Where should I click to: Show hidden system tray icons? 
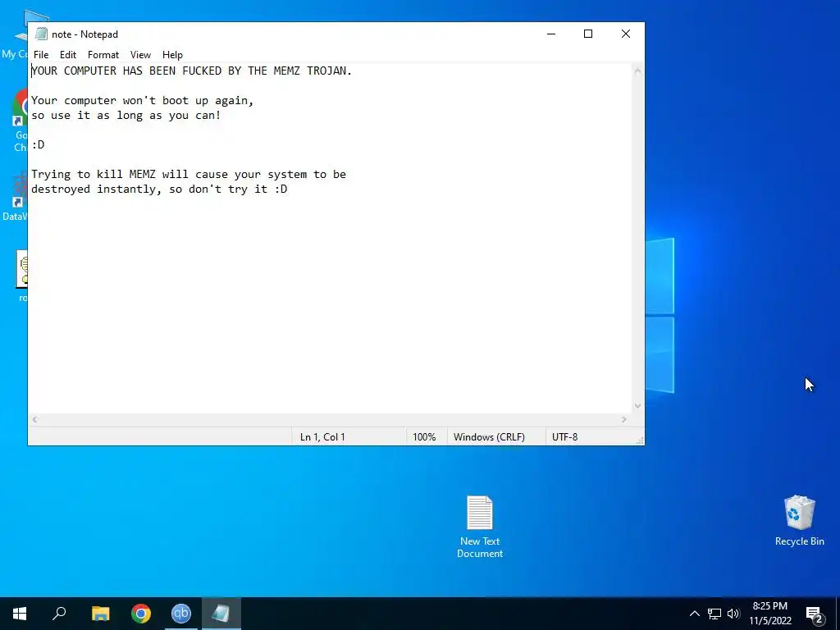point(694,614)
